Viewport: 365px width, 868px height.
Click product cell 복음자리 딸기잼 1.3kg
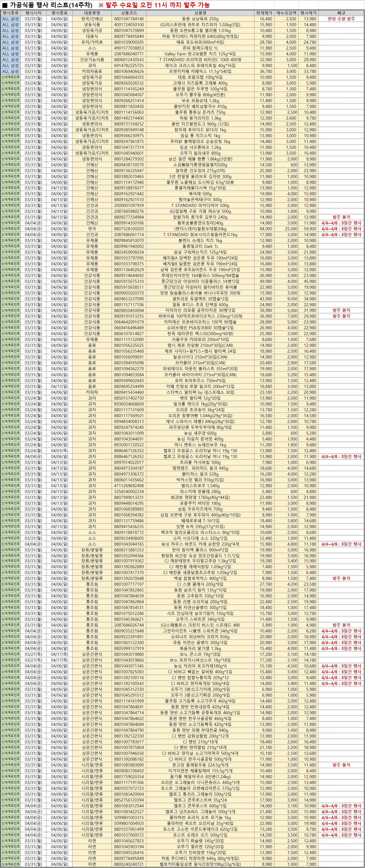click(x=200, y=648)
